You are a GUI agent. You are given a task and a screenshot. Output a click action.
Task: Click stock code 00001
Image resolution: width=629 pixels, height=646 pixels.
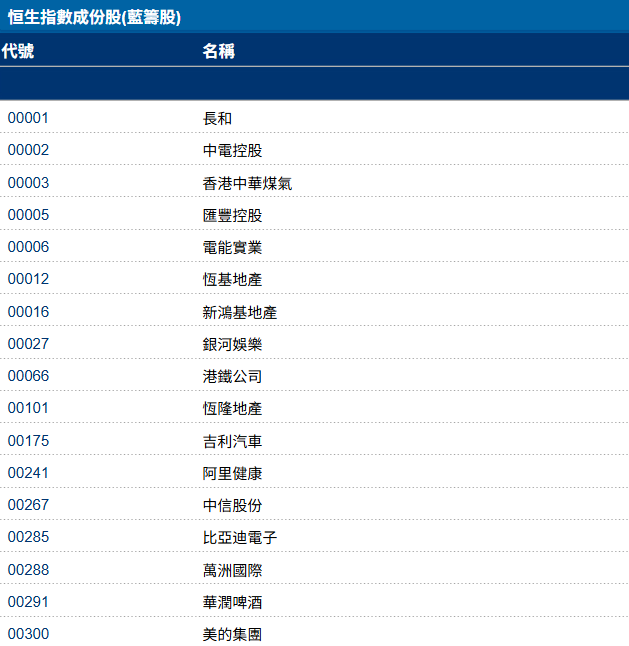[28, 118]
